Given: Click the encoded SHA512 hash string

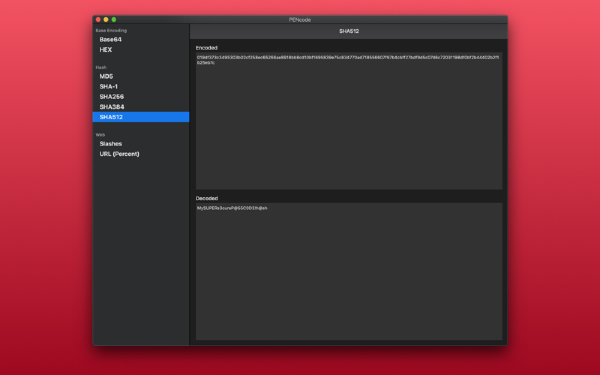Looking at the screenshot, I should coord(348,60).
